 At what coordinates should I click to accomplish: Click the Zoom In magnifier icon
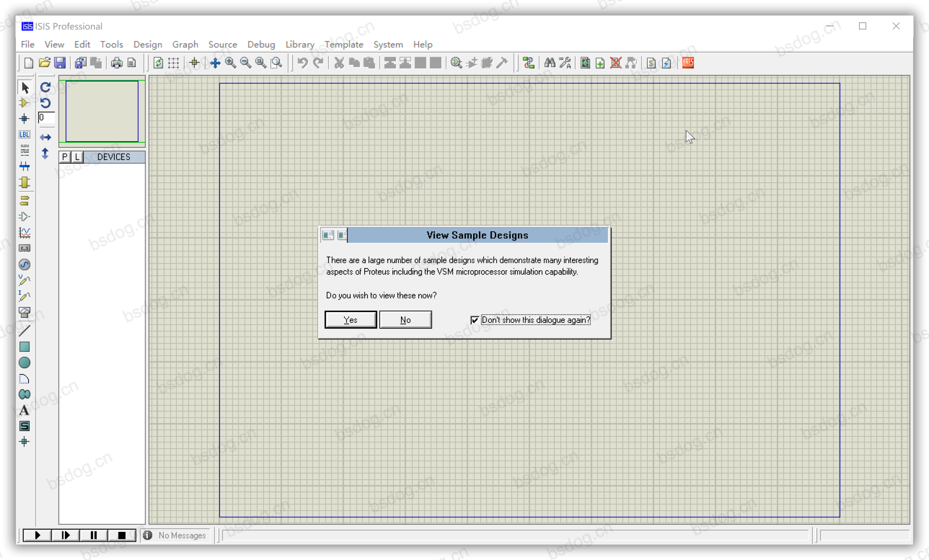coord(230,63)
